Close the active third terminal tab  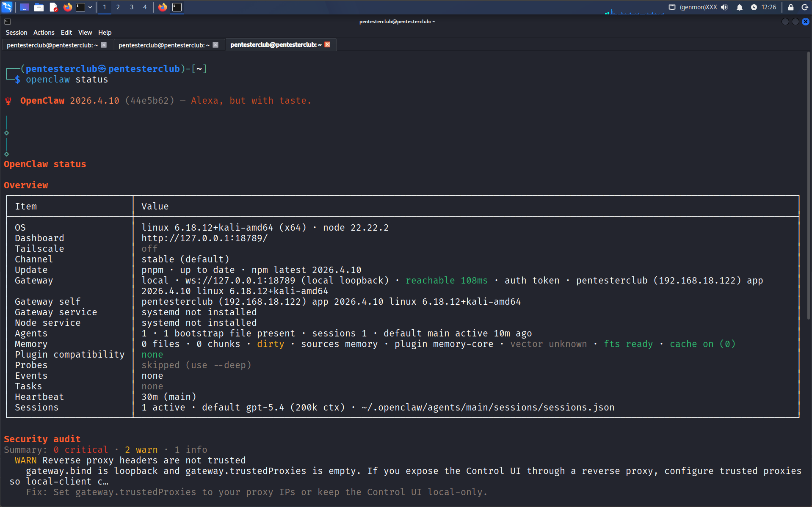[327, 45]
